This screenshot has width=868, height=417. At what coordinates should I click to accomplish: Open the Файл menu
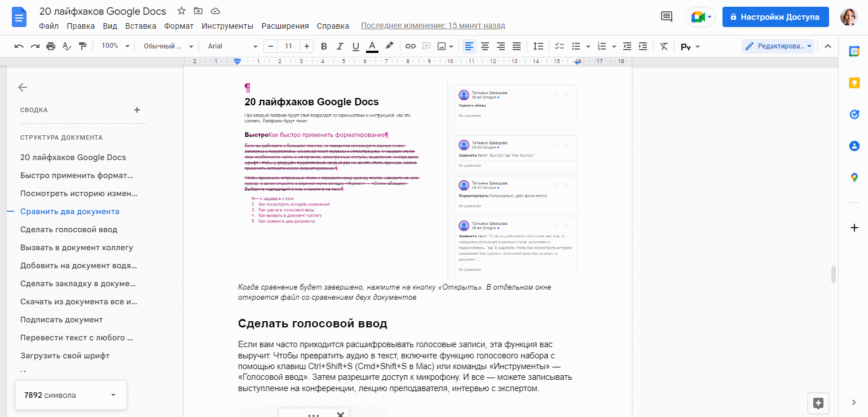(x=49, y=26)
